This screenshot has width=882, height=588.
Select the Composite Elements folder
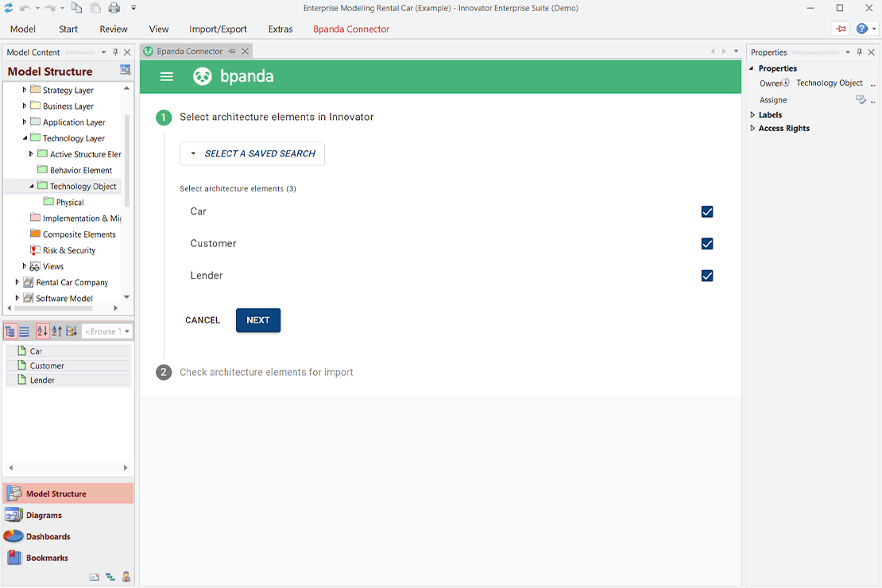(x=72, y=234)
